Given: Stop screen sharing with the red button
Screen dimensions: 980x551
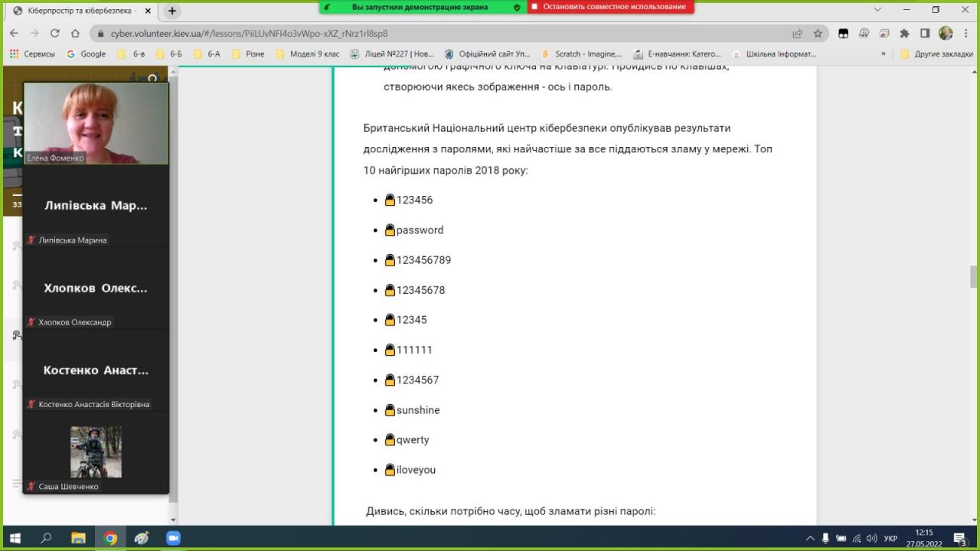Looking at the screenshot, I should click(x=610, y=7).
